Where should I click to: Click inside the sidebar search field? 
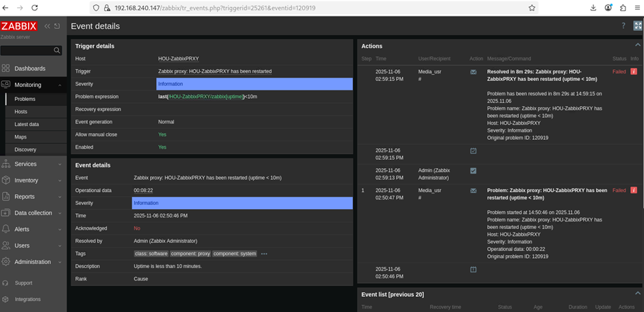[26, 50]
